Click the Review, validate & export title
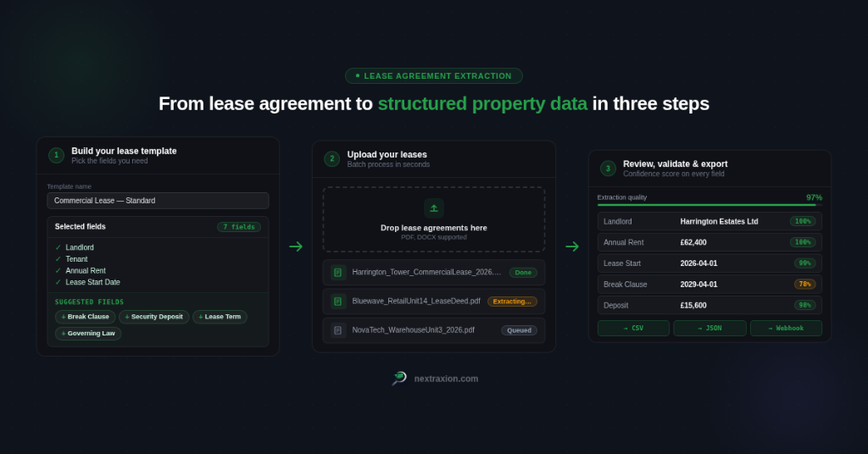The image size is (868, 454). coord(676,164)
